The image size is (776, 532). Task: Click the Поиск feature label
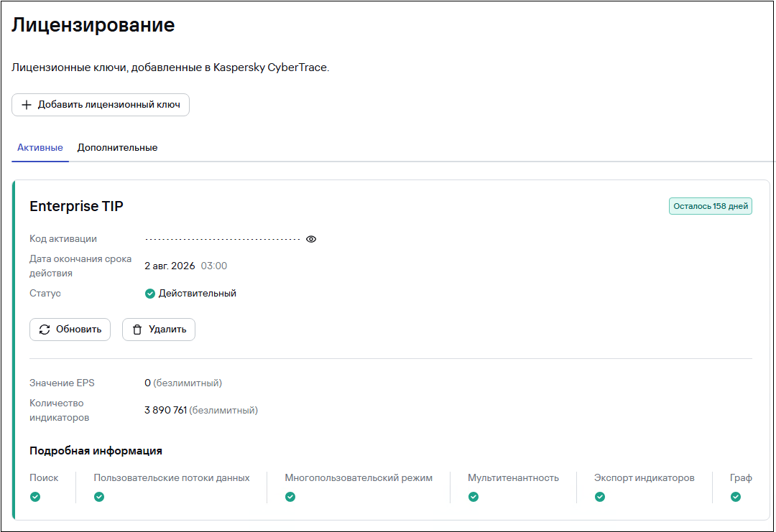coord(44,478)
